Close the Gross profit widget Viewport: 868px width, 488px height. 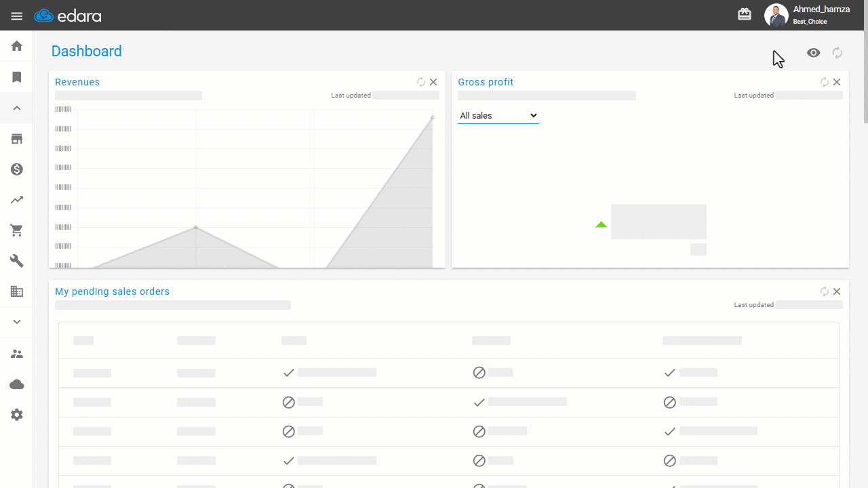[x=837, y=82]
